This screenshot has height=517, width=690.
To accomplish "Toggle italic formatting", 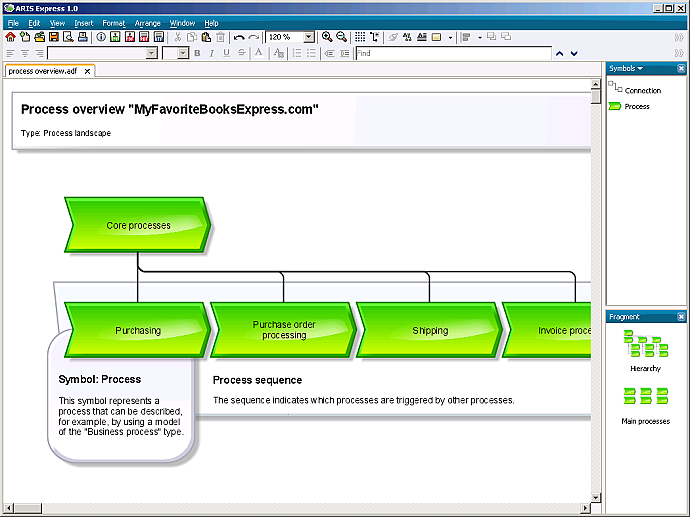I will [212, 53].
